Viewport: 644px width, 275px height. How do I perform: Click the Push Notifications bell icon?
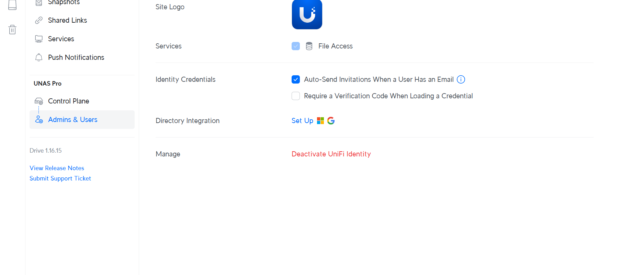tap(39, 57)
